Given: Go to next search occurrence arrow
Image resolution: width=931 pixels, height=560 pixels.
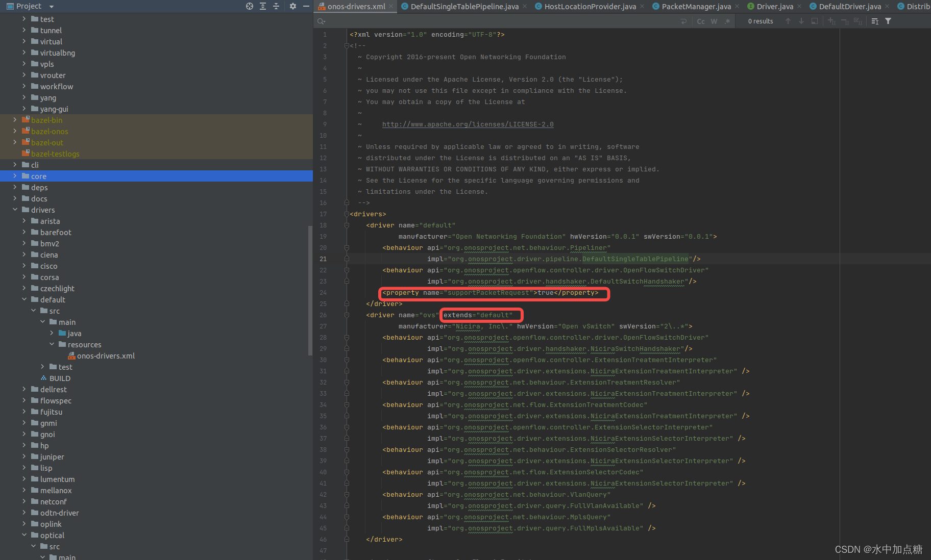Looking at the screenshot, I should (x=801, y=21).
